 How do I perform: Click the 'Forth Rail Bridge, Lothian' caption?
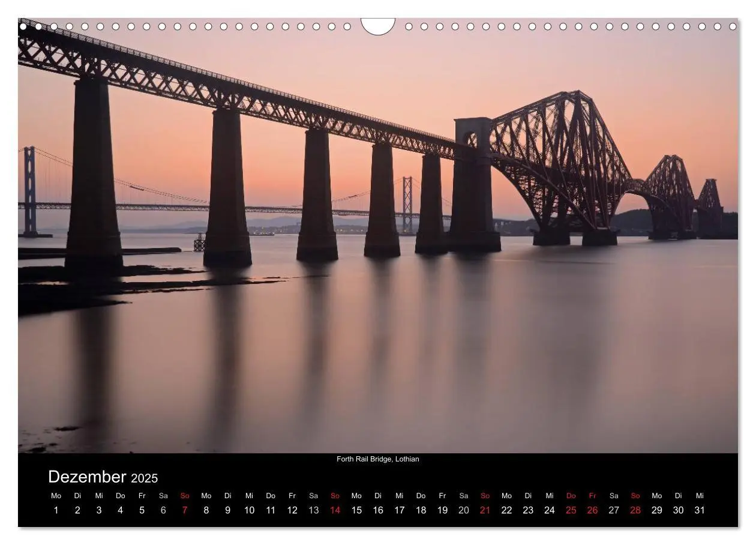pyautogui.click(x=378, y=459)
